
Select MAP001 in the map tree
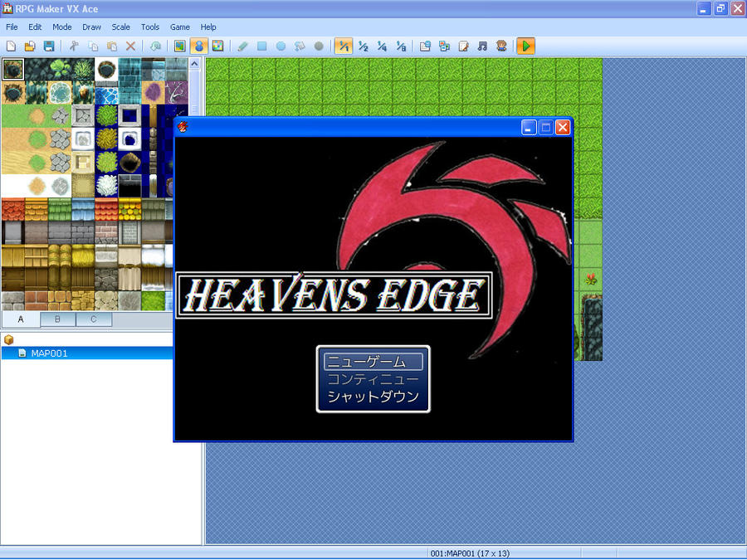click(50, 352)
